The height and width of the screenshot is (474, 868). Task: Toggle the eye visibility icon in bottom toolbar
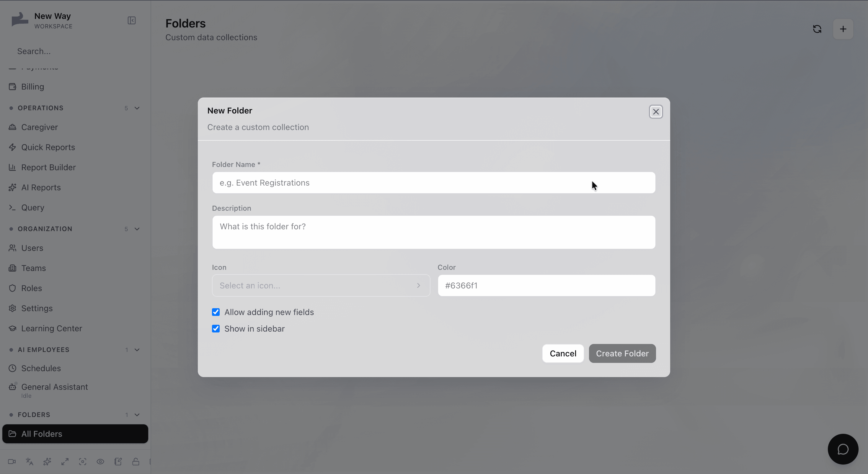click(x=100, y=462)
